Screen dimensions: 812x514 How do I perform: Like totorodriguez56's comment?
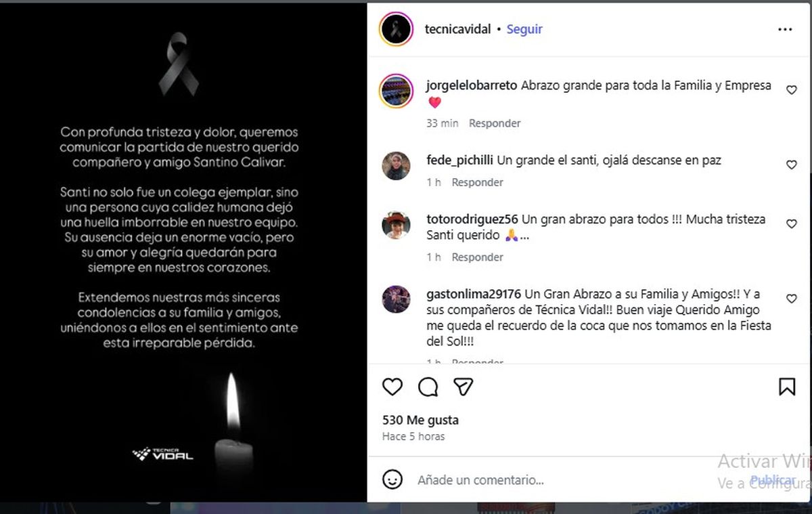(791, 224)
